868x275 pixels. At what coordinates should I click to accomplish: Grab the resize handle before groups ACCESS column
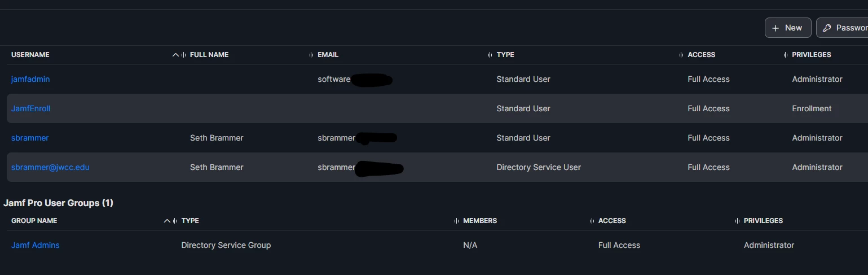592,221
